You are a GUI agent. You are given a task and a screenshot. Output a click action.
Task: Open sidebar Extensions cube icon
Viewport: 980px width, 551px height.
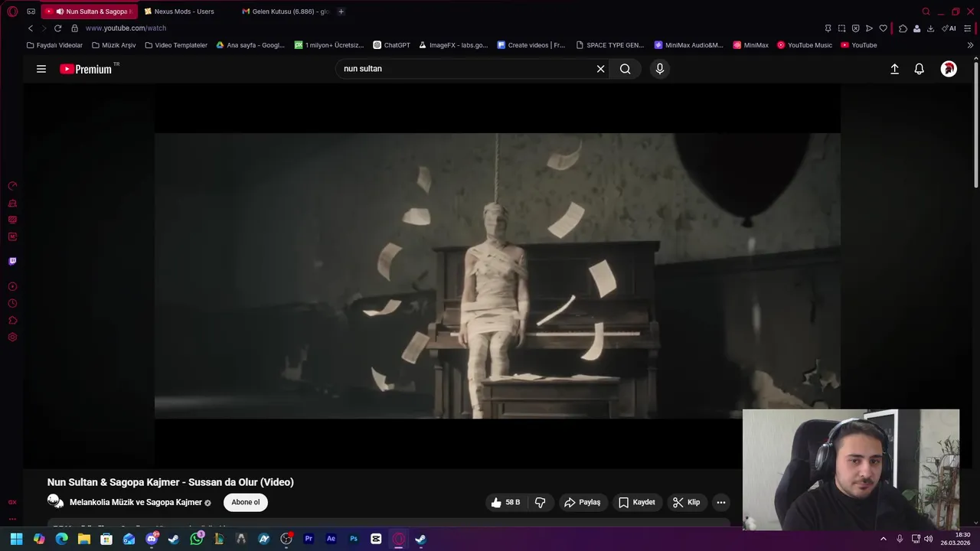12,320
